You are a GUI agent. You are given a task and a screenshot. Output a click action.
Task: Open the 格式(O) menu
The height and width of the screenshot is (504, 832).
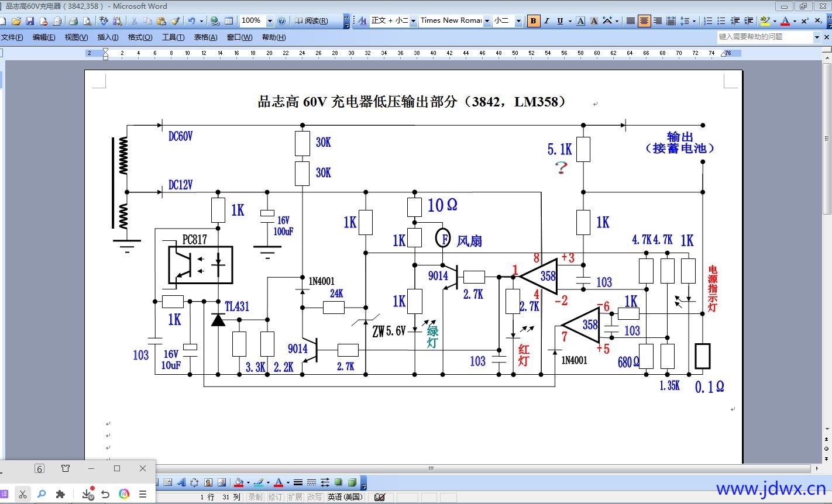[140, 37]
